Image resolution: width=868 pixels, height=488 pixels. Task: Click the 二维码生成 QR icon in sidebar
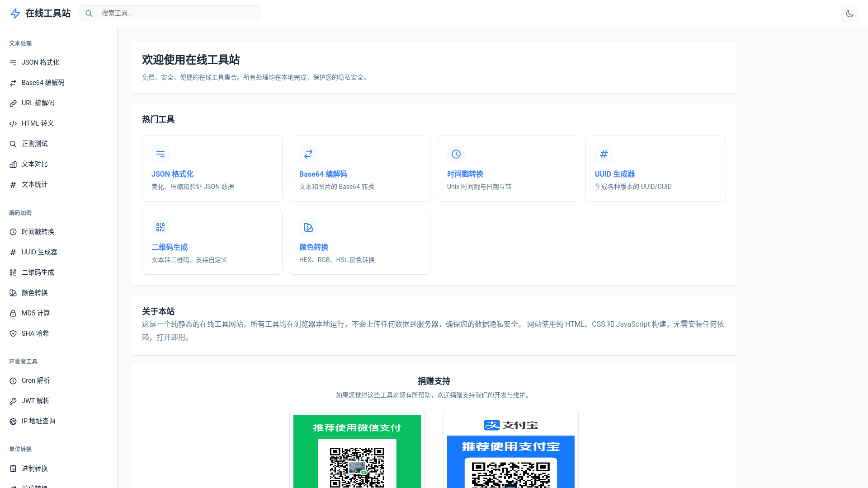[13, 272]
